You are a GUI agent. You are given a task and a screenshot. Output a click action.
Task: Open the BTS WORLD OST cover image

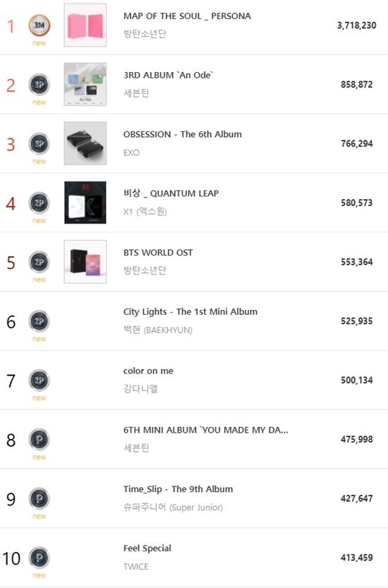[x=85, y=262]
